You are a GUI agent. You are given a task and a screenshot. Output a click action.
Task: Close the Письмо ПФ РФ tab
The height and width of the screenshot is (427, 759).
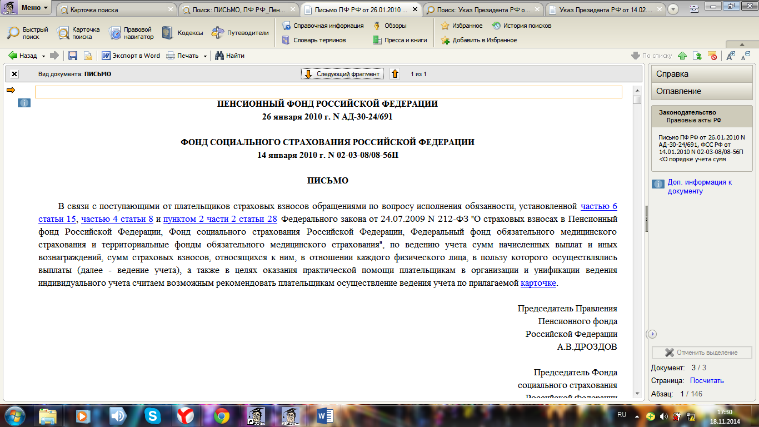pyautogui.click(x=415, y=9)
